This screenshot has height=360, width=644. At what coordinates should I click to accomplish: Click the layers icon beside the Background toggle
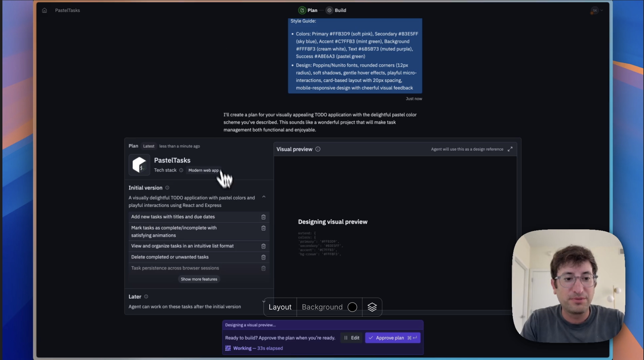(372, 307)
